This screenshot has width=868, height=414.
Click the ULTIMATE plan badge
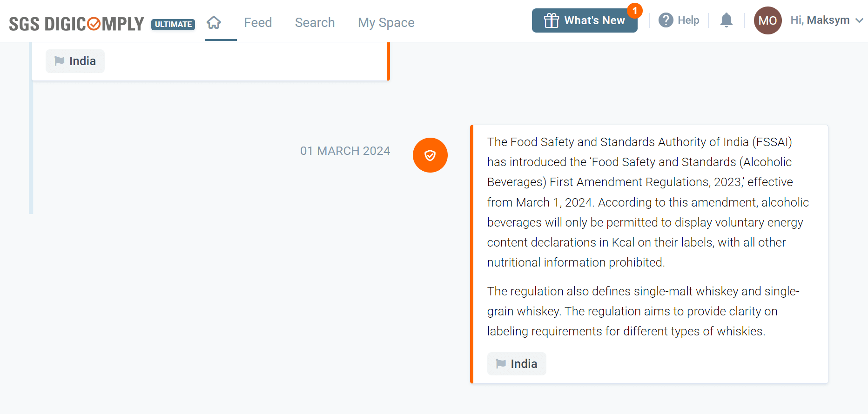173,24
